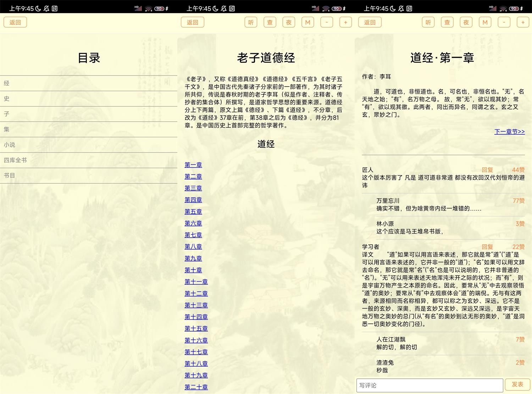Click the M reading-mode icon
This screenshot has height=394, width=532.
click(x=307, y=22)
